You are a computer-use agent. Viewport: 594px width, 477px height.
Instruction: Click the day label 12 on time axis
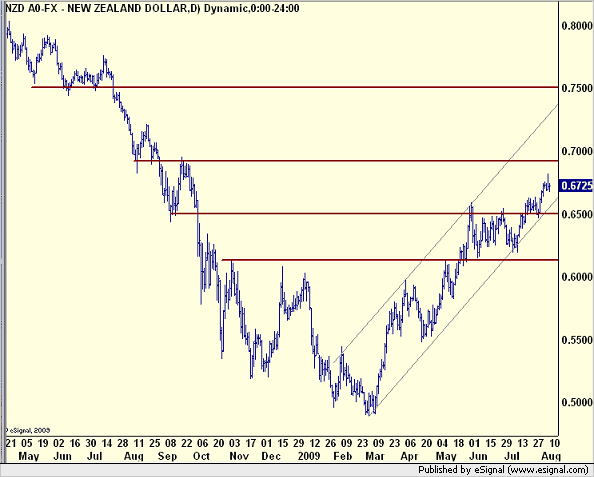point(315,443)
